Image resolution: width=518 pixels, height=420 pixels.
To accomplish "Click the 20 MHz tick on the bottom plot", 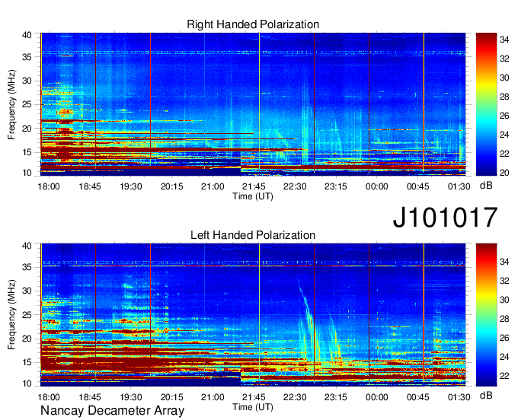I will [27, 339].
